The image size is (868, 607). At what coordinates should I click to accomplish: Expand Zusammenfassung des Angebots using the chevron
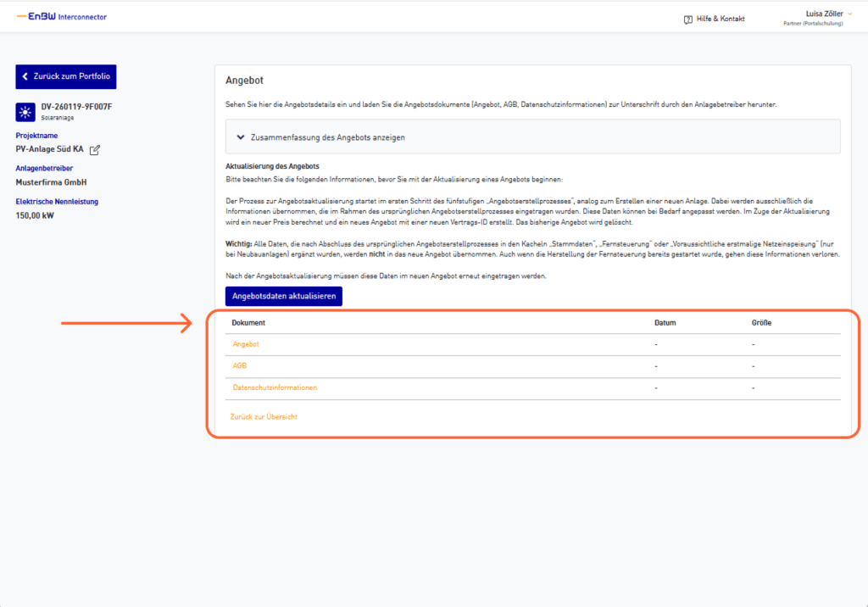(x=241, y=136)
